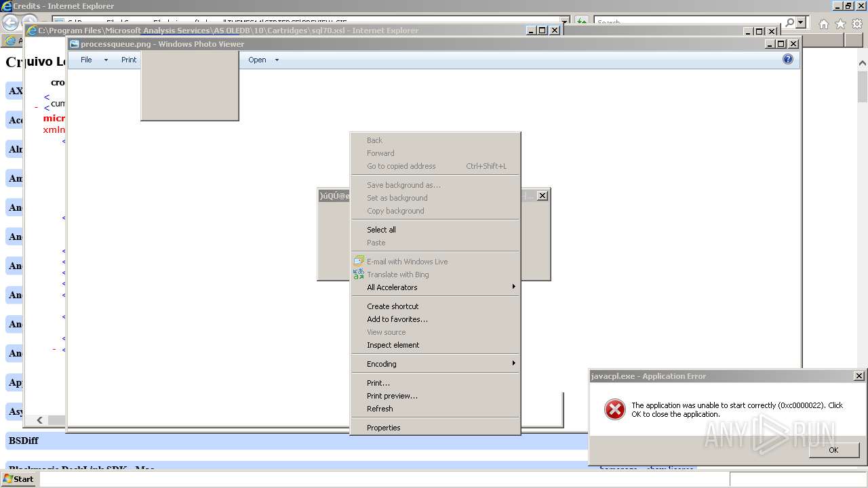The image size is (868, 488).
Task: Click the E-mail with Windows Live icon
Action: coord(359,261)
